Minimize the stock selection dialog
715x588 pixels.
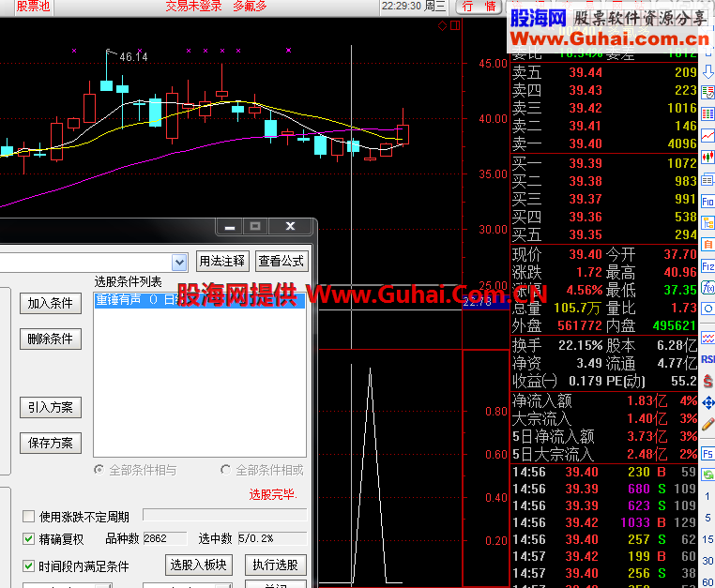(230, 227)
